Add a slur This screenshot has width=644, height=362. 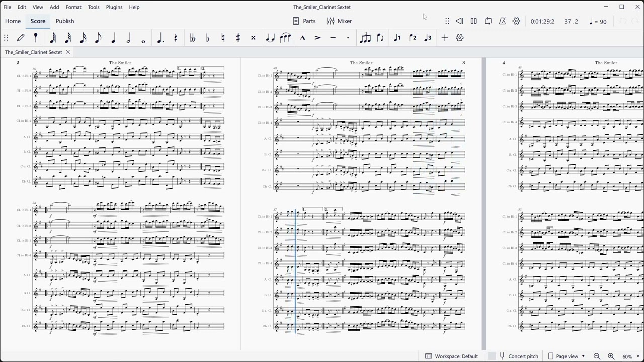tap(285, 38)
